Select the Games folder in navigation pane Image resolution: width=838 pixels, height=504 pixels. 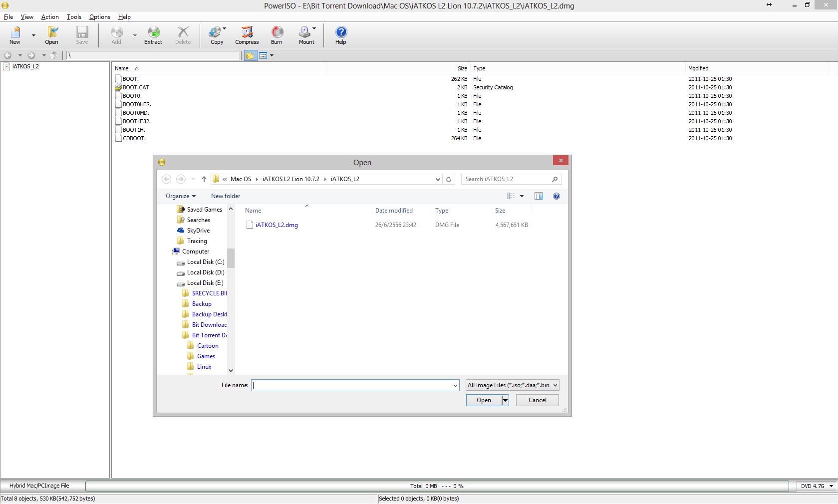coord(206,356)
